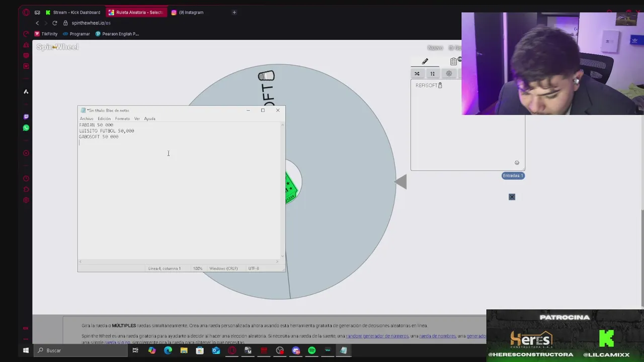Switch to the clipboard results tab
The image size is (644, 362).
point(454,61)
